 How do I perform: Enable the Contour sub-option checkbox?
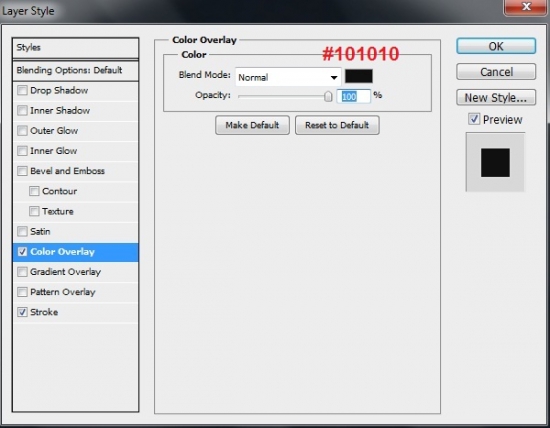(34, 191)
